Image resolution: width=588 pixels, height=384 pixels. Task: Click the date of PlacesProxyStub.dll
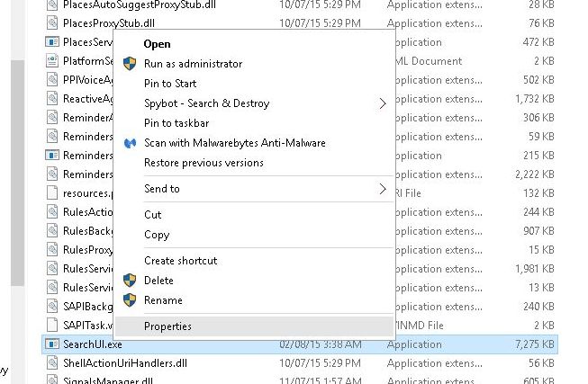click(320, 23)
